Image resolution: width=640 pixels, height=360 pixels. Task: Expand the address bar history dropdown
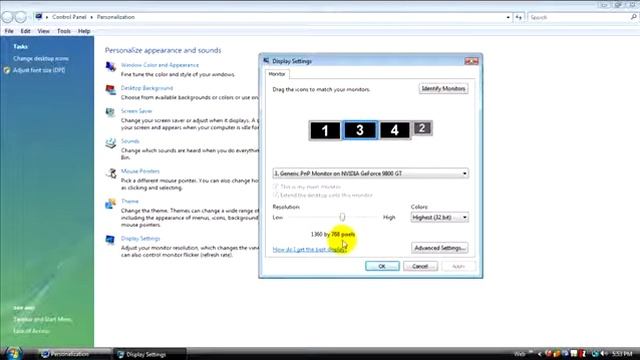[x=508, y=17]
